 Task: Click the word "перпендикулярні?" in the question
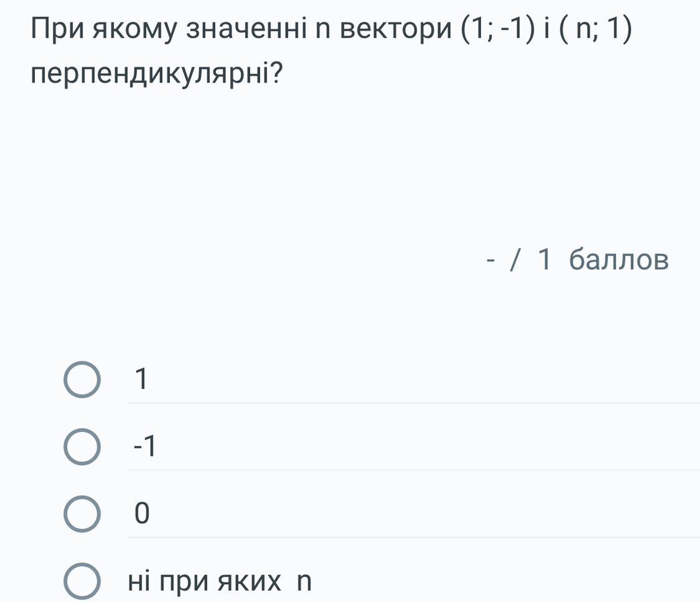[157, 76]
